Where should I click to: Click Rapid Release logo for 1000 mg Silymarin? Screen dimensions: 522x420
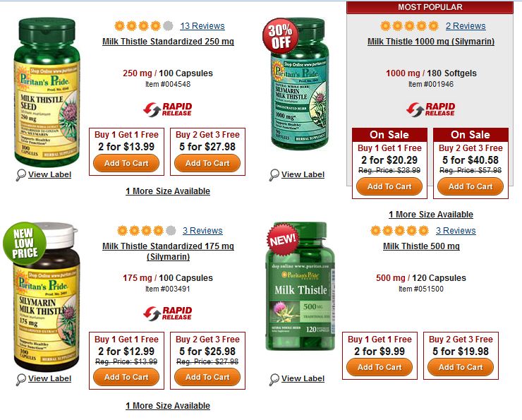430,109
